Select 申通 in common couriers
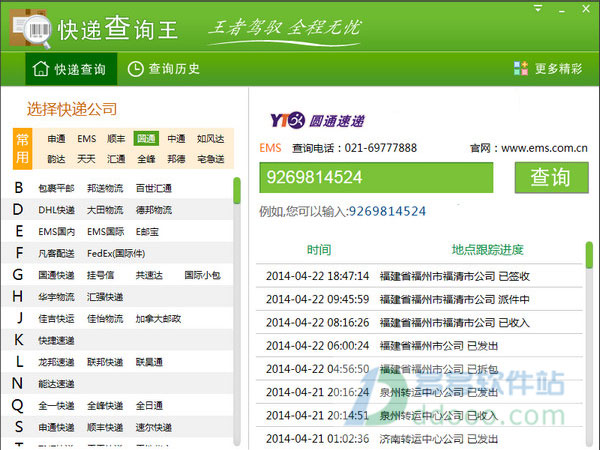This screenshot has width=600, height=450. coord(56,139)
